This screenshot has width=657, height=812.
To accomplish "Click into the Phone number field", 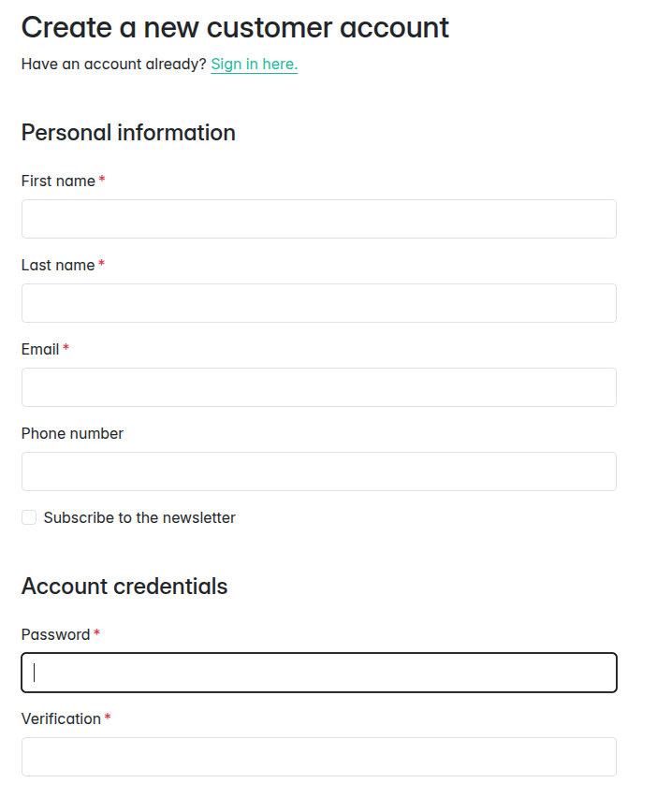I will click(x=318, y=471).
